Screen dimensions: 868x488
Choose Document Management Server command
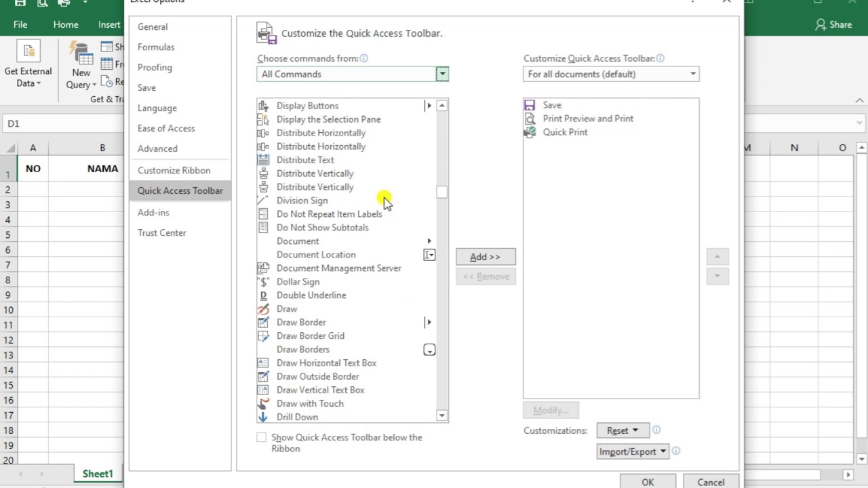click(346, 268)
